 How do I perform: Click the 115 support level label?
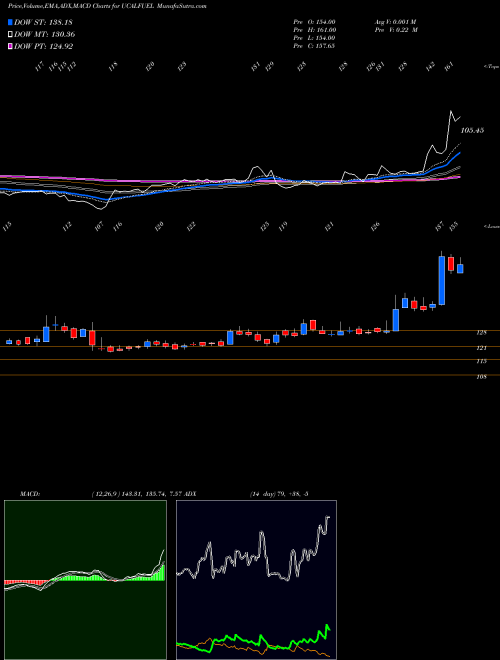point(482,361)
